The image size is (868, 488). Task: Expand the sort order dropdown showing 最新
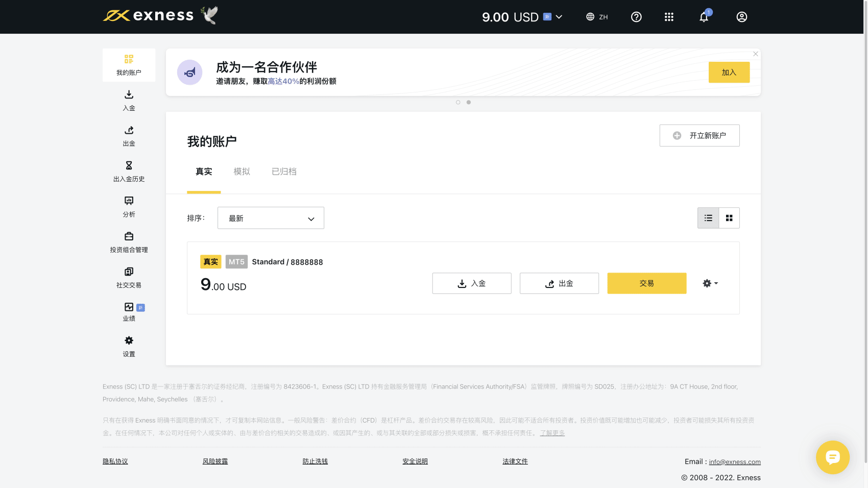pos(271,218)
